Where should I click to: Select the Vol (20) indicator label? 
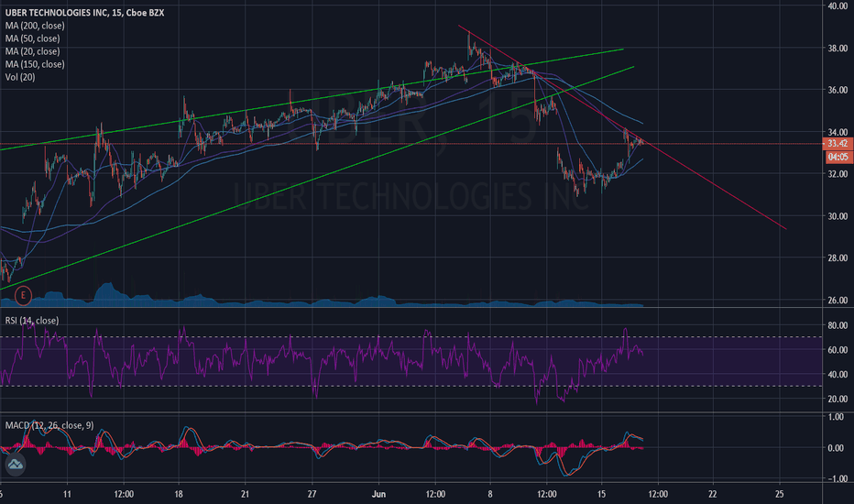(20, 77)
